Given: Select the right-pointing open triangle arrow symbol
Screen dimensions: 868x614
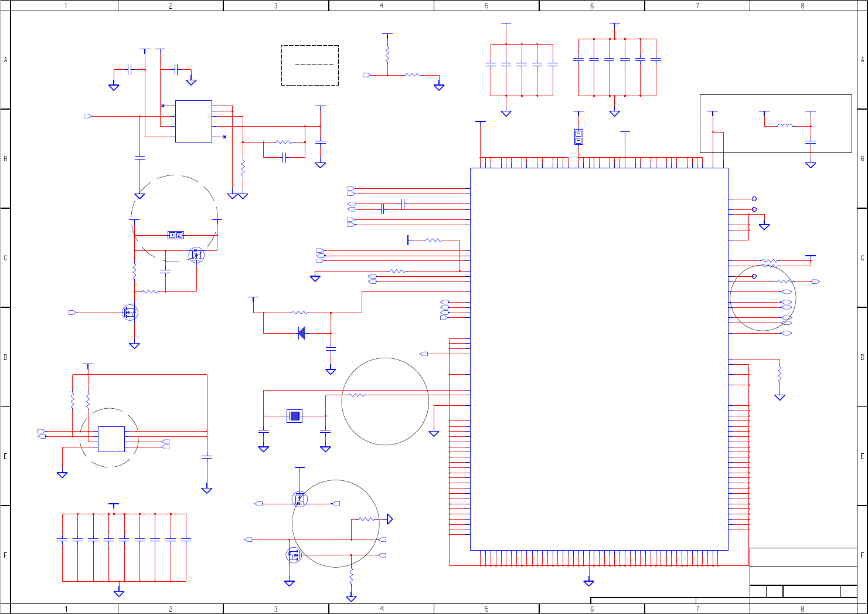Looking at the screenshot, I should 390,519.
